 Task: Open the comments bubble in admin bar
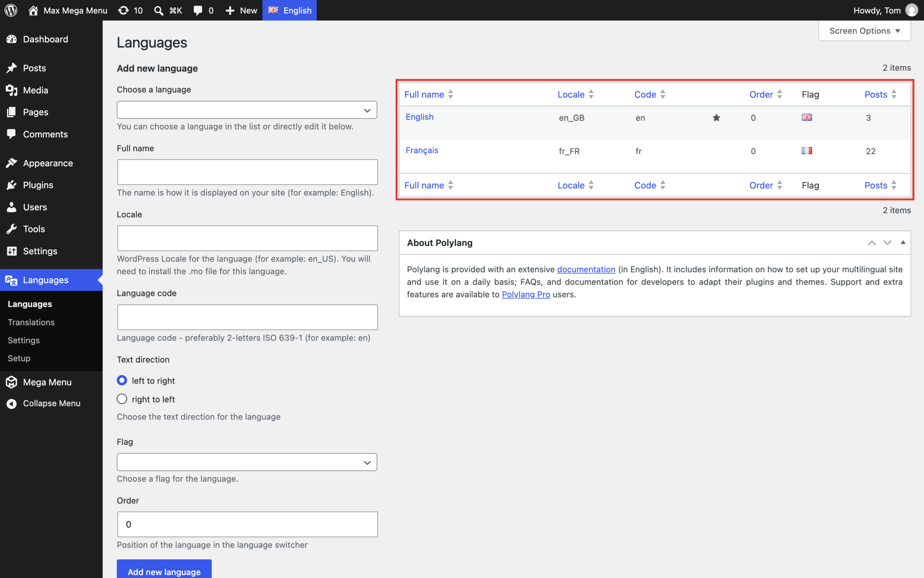(x=198, y=10)
